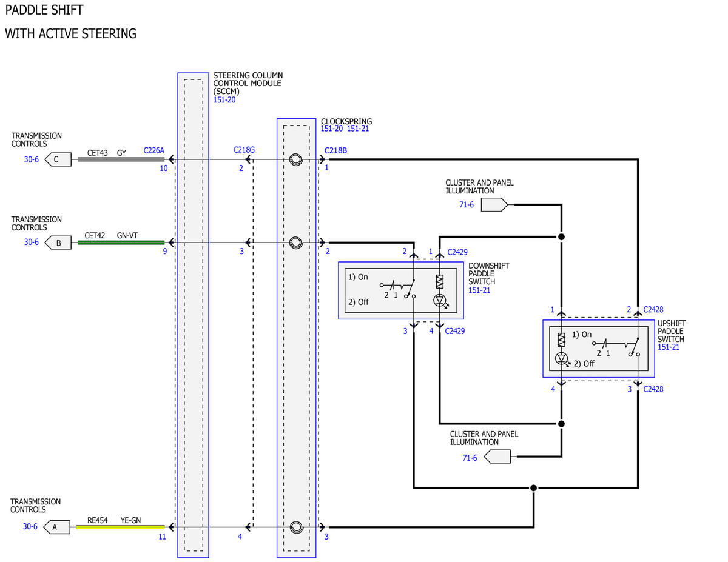Select CLOCKSPRING component shaded box
This screenshot has width=728, height=562.
tap(297, 338)
